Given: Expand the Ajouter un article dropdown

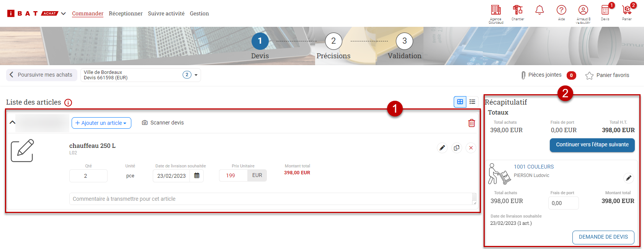Looking at the screenshot, I should click(x=101, y=123).
